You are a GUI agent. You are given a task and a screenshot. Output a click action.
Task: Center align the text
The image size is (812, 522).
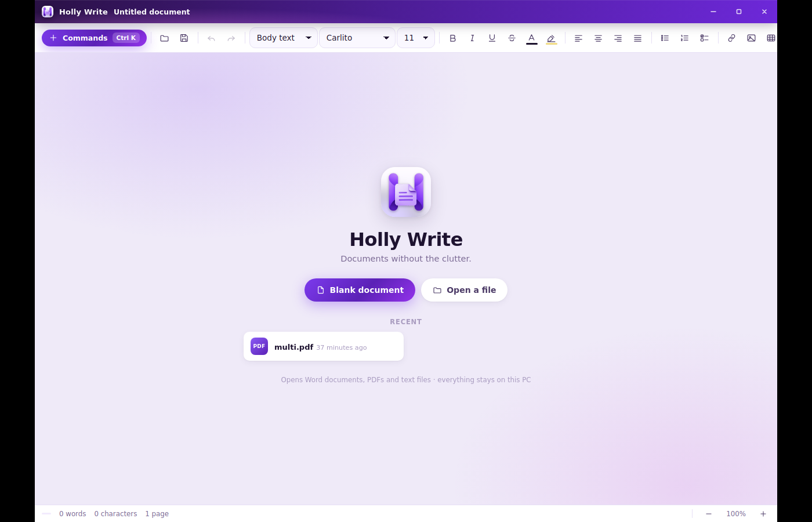click(x=598, y=38)
